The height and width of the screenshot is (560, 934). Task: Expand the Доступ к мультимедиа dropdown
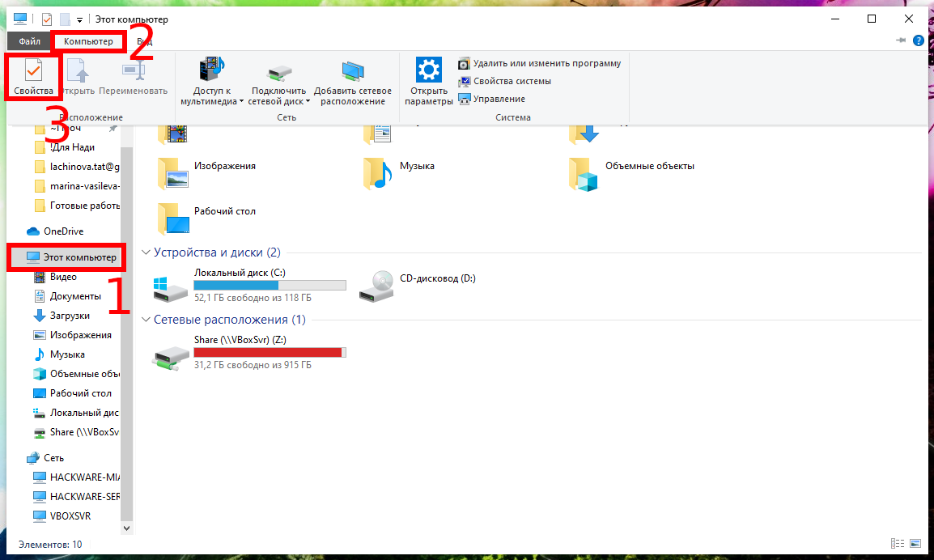pyautogui.click(x=241, y=102)
